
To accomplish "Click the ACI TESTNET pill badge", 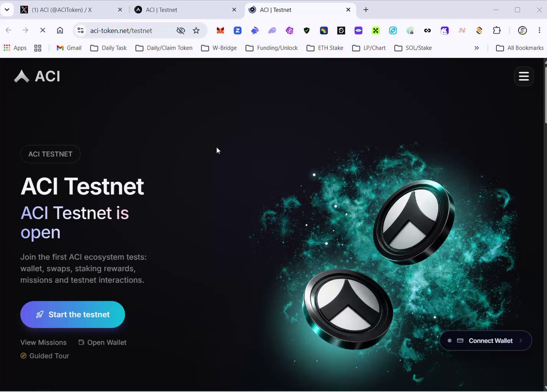I will (x=50, y=154).
